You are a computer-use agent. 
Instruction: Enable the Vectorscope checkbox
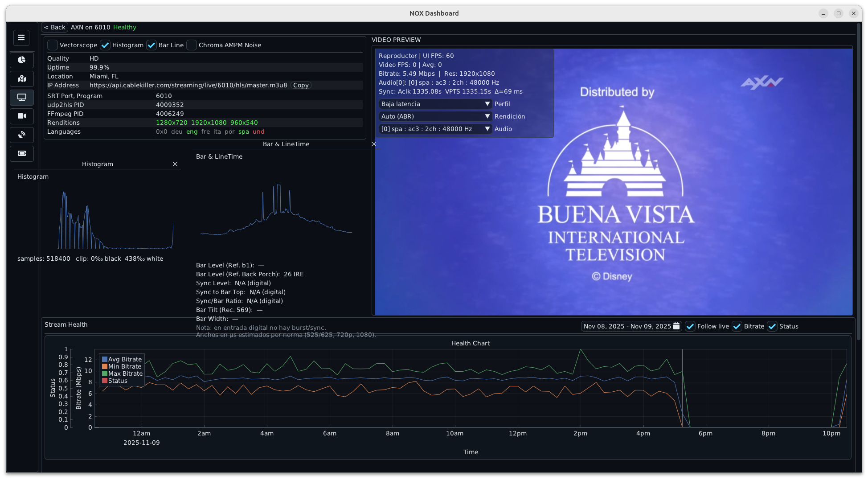point(53,45)
